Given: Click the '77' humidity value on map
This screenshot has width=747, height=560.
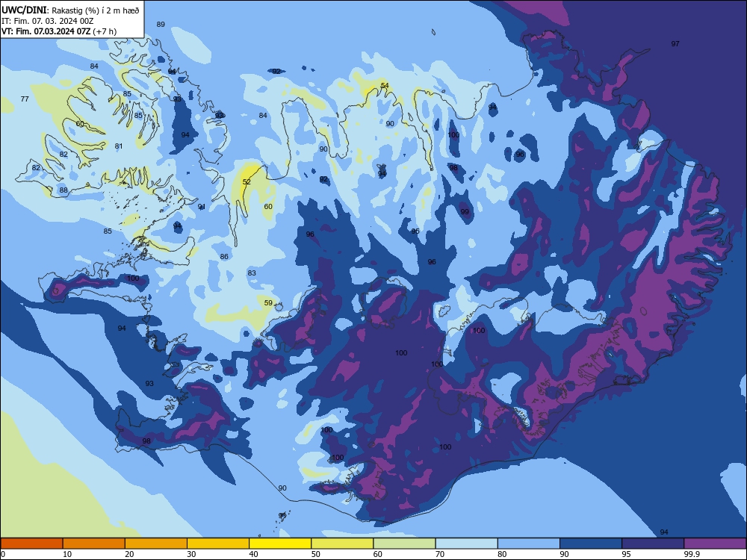Looking at the screenshot, I should point(25,99).
